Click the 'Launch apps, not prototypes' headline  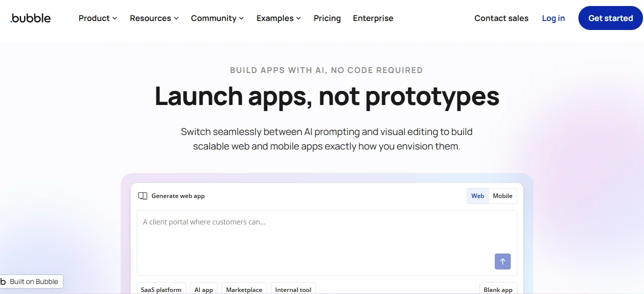coord(327,96)
